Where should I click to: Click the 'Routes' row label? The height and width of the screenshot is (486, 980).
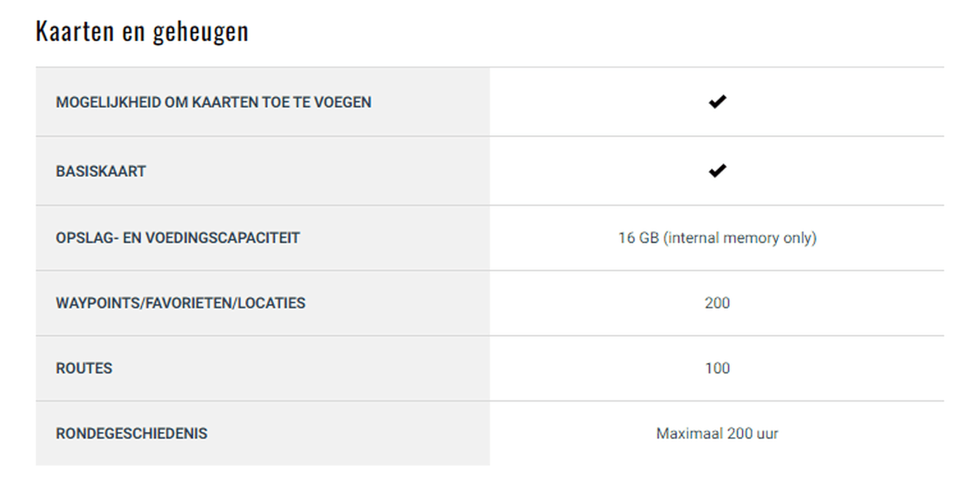84,369
